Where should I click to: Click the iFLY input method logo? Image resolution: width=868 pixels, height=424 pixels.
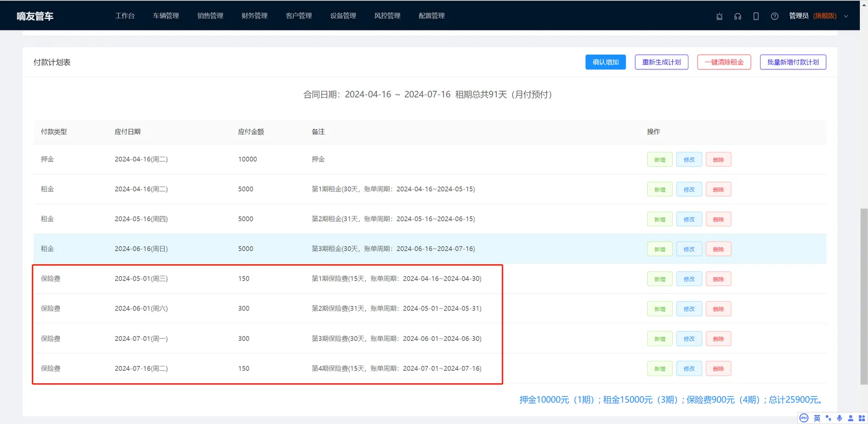[x=804, y=418]
